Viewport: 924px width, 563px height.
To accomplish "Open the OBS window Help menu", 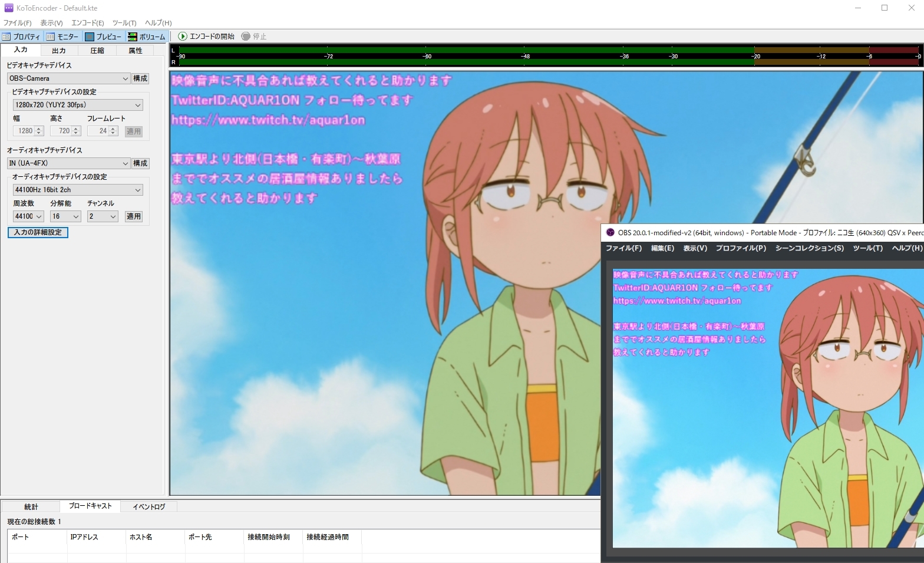I will tap(907, 248).
